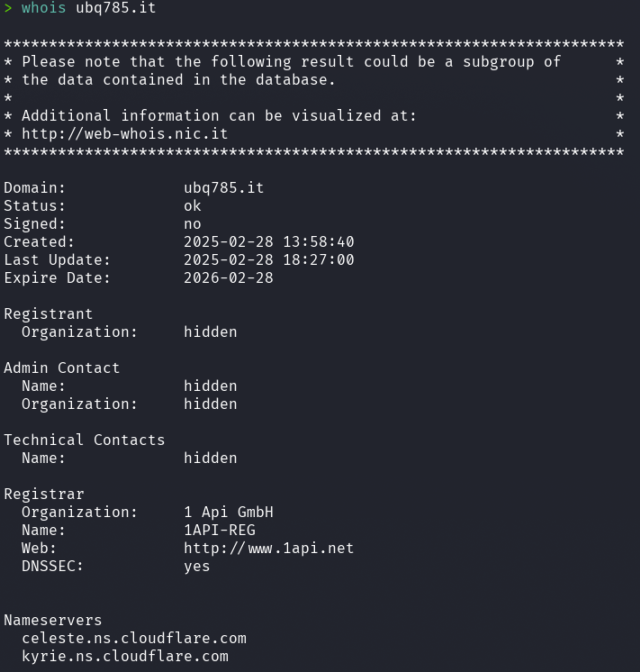Click the Admin Contact section heading

click(x=62, y=368)
